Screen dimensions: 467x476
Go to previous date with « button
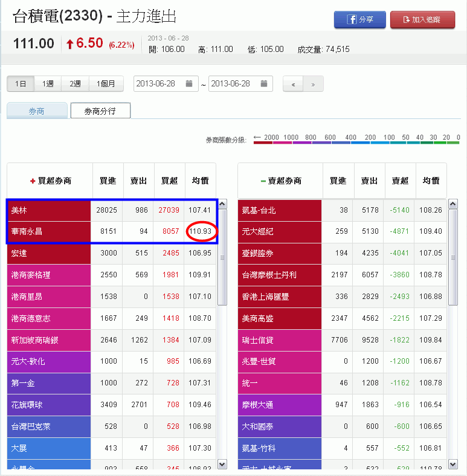point(293,84)
